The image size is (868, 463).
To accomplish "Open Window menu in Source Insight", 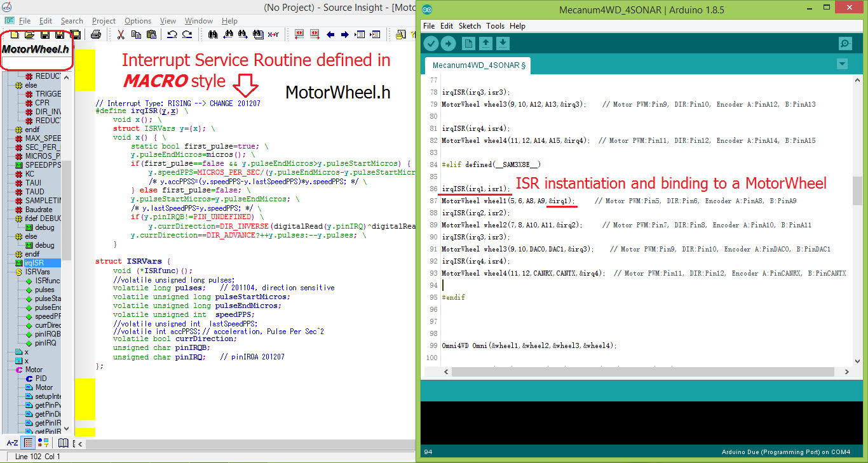I will tap(199, 21).
